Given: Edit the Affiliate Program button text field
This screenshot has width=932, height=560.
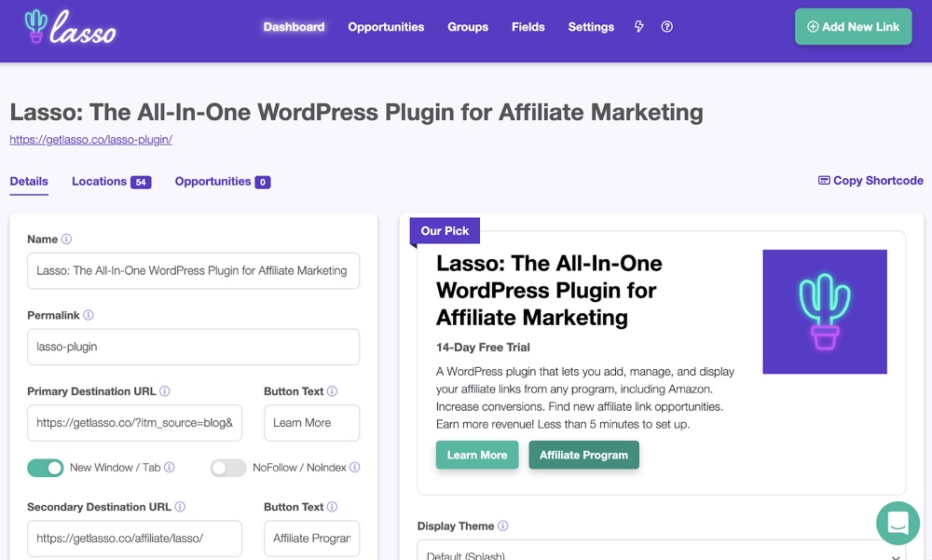Looking at the screenshot, I should 312,539.
